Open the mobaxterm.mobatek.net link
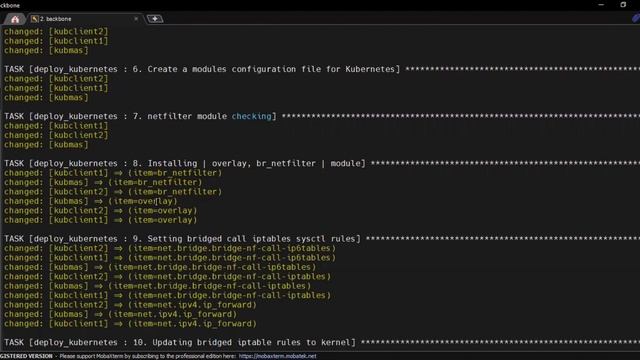 coord(278,356)
